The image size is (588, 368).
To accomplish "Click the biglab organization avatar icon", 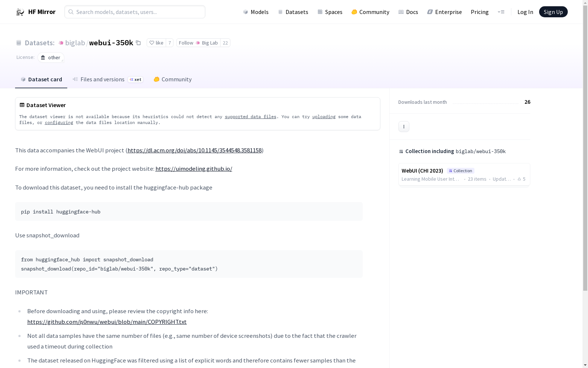I will pyautogui.click(x=61, y=43).
